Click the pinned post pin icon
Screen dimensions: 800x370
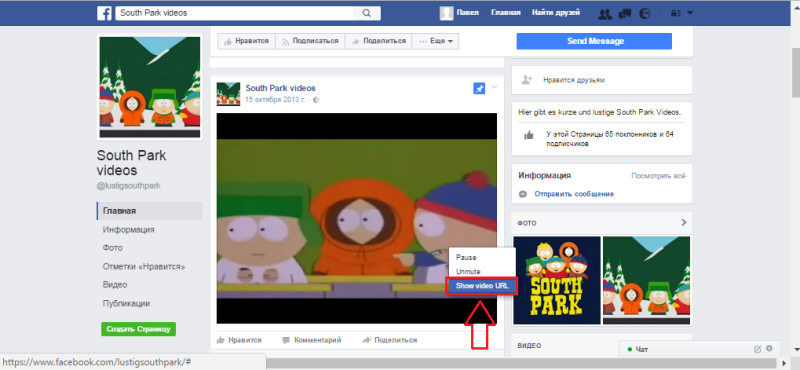[479, 89]
